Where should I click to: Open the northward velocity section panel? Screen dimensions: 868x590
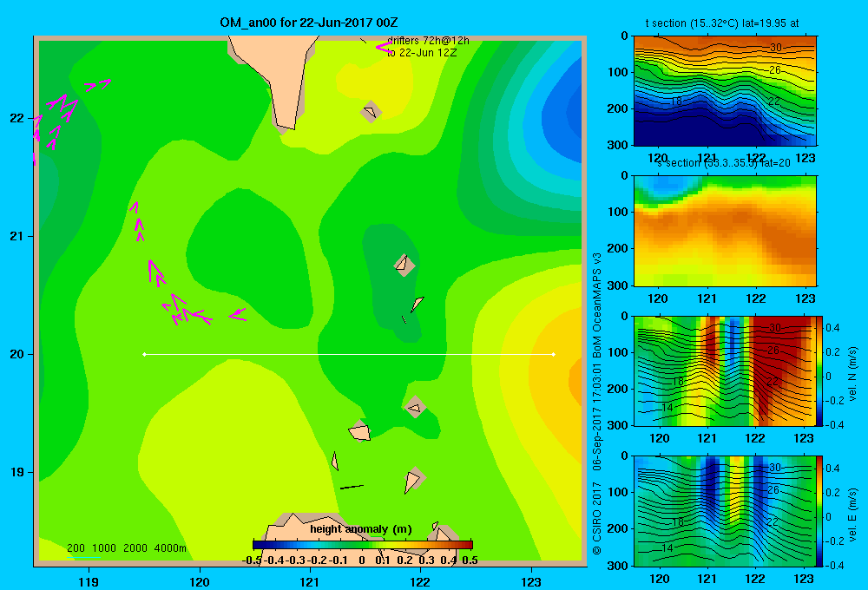coord(725,370)
